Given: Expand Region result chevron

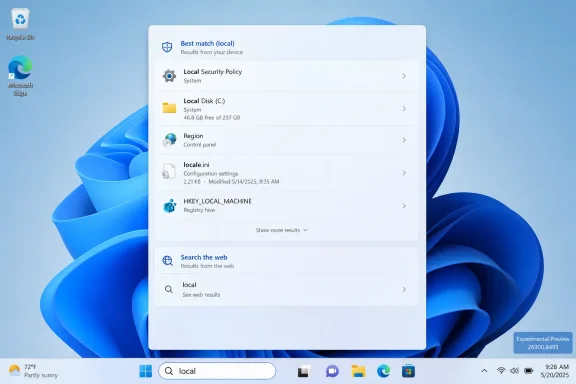Looking at the screenshot, I should click(404, 140).
